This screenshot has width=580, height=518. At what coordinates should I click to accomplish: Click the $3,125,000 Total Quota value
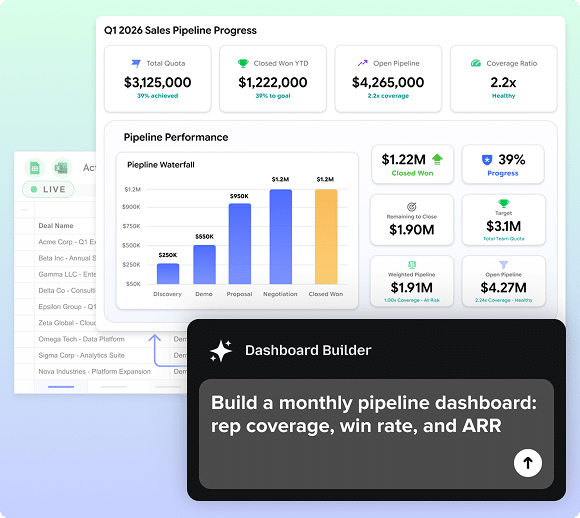pyautogui.click(x=158, y=82)
